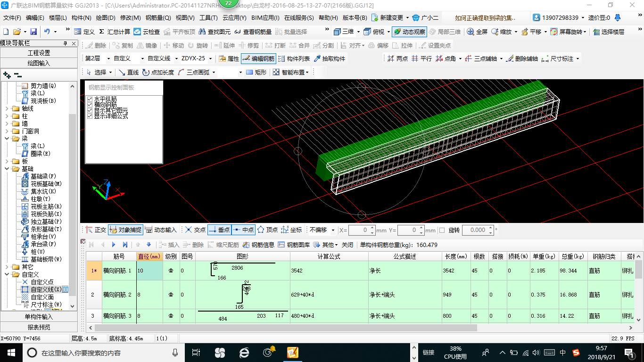Open the BIM应用(I) menu

tap(265, 18)
